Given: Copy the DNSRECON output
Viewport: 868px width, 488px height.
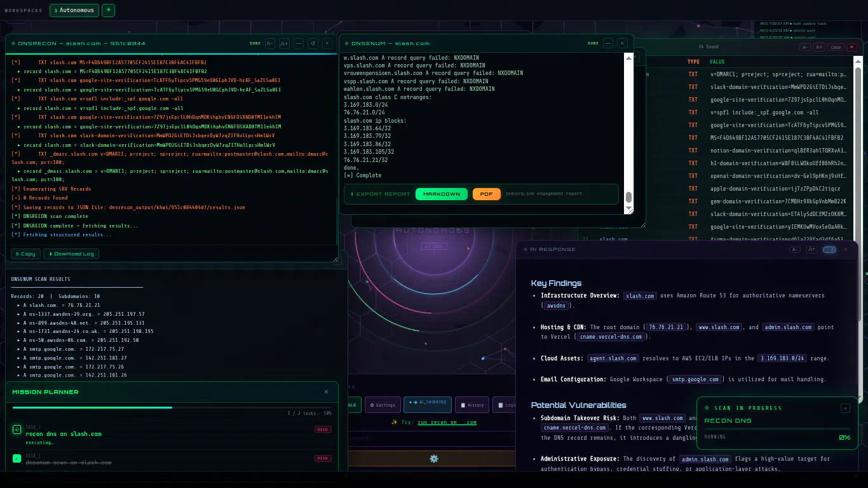Looking at the screenshot, I should coord(25,254).
